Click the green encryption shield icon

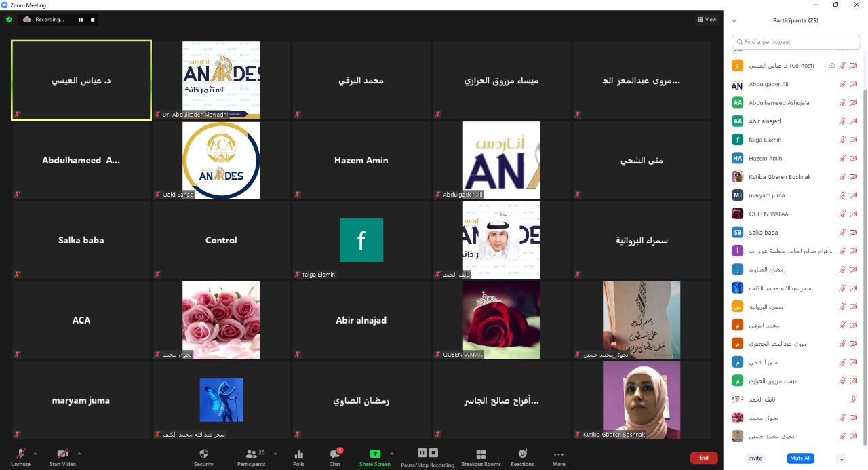pyautogui.click(x=9, y=20)
